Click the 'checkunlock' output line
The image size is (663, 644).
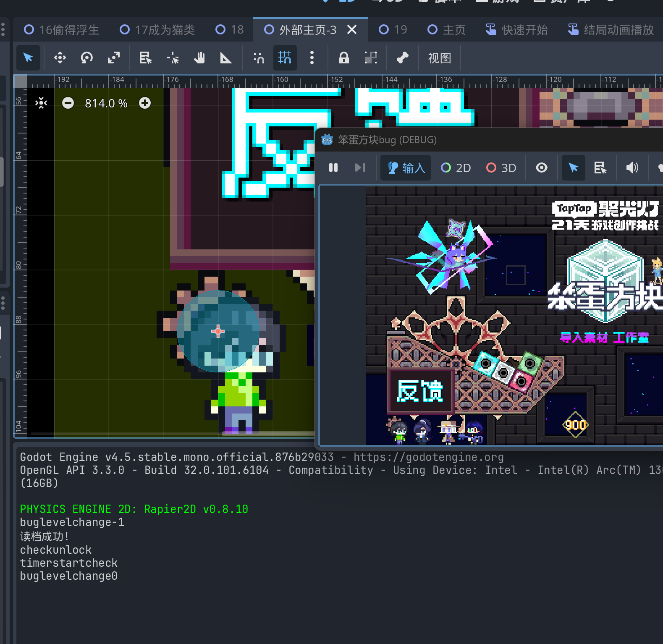click(x=56, y=550)
